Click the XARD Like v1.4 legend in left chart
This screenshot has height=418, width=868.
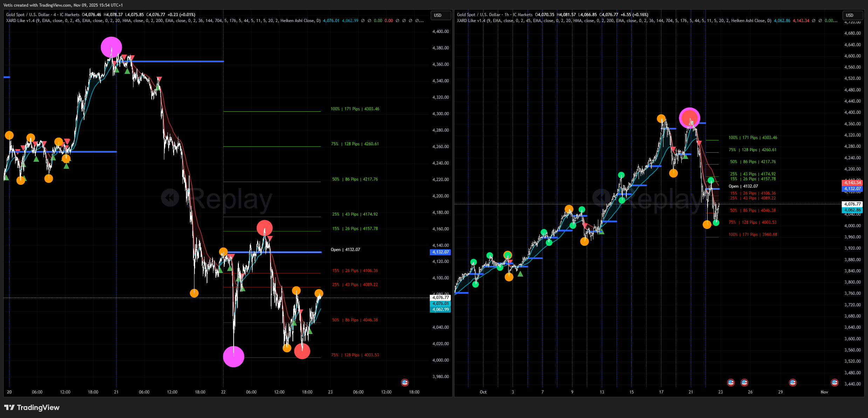pos(20,21)
